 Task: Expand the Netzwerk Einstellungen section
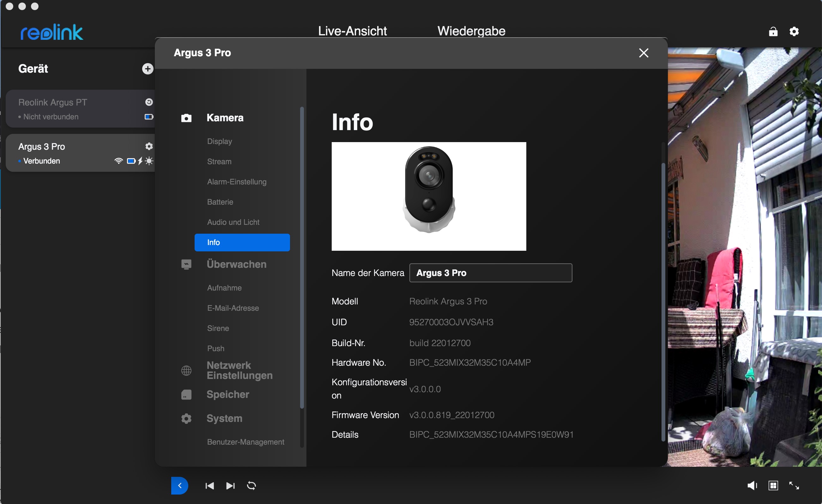pyautogui.click(x=239, y=370)
